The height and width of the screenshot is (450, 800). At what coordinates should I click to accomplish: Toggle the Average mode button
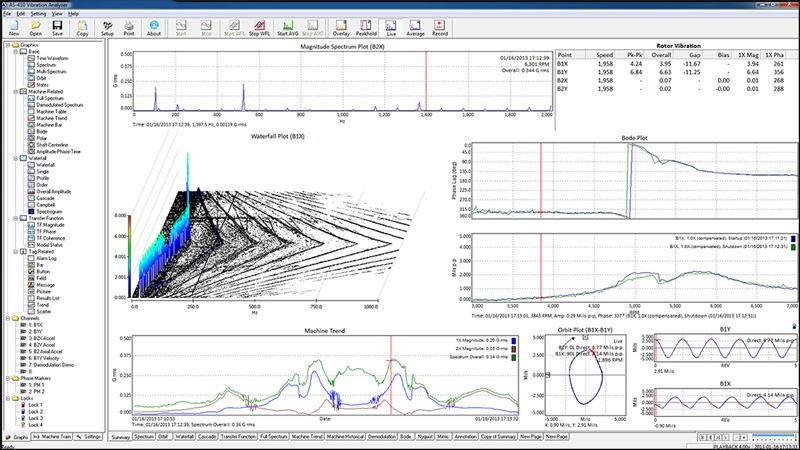415,28
